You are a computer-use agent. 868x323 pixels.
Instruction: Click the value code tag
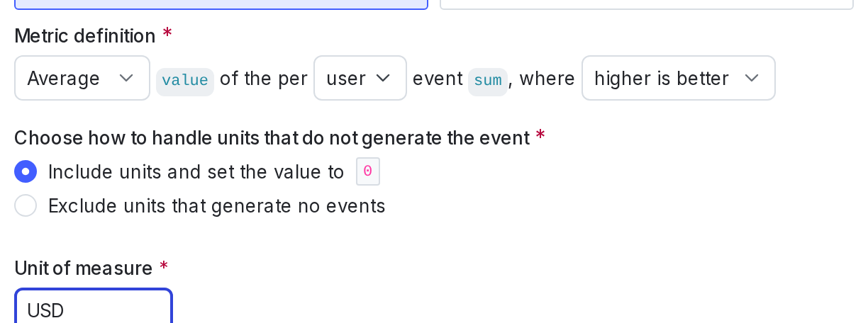pyautogui.click(x=184, y=80)
